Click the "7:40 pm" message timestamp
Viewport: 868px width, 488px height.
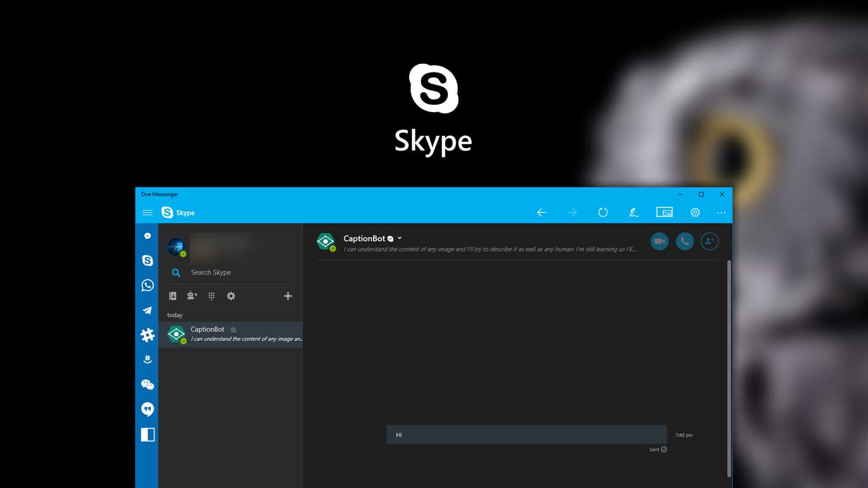[684, 435]
